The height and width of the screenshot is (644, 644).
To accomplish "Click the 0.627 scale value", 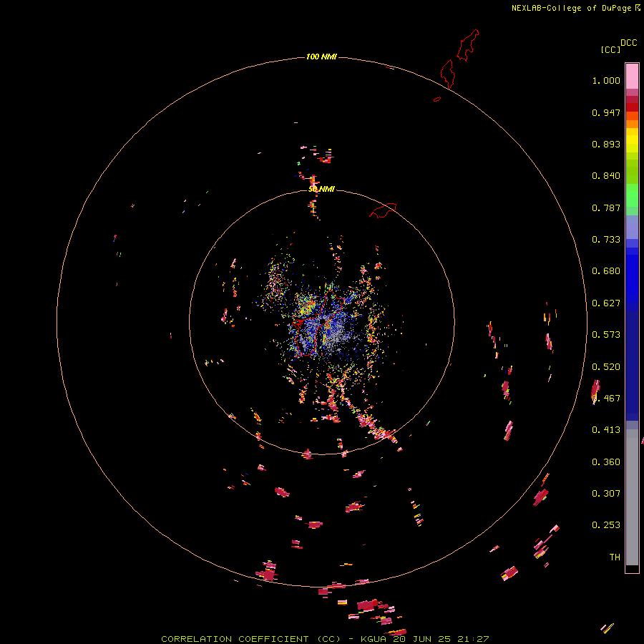I will [606, 303].
